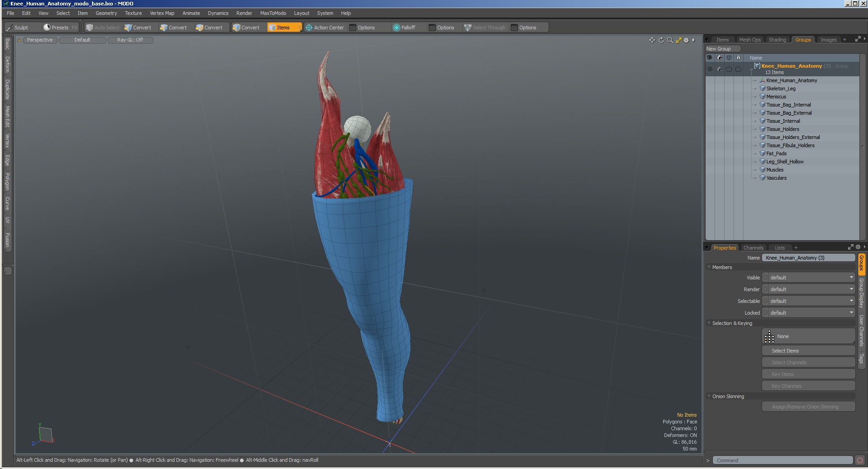Toggle Options checkbox after Action Center

pos(353,28)
